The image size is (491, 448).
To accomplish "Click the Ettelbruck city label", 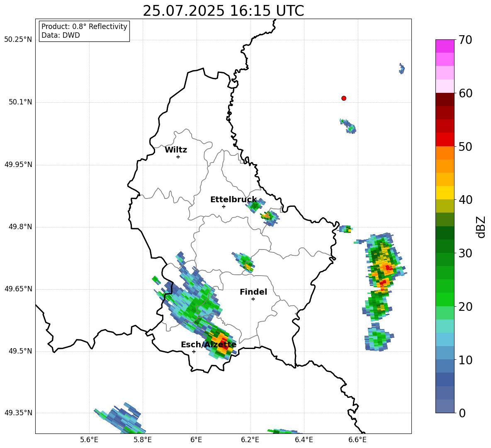I will pos(233,200).
